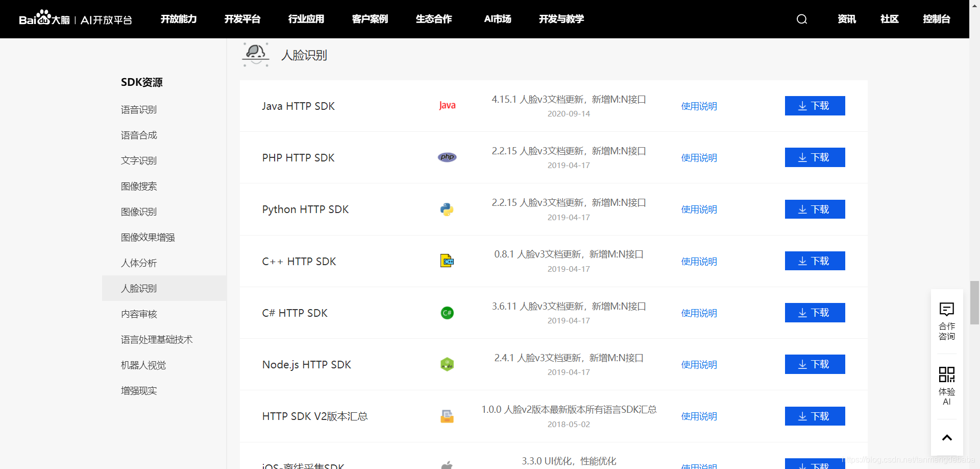Click the search magnifier icon in header
The image size is (980, 469).
802,19
